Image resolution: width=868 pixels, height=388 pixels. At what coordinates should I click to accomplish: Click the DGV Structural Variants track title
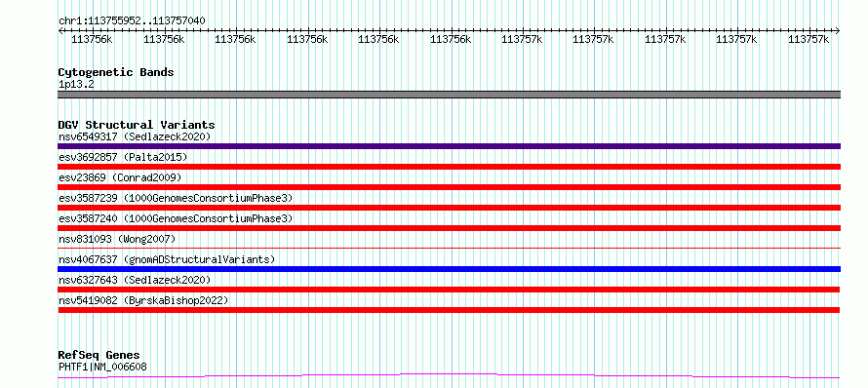(137, 125)
